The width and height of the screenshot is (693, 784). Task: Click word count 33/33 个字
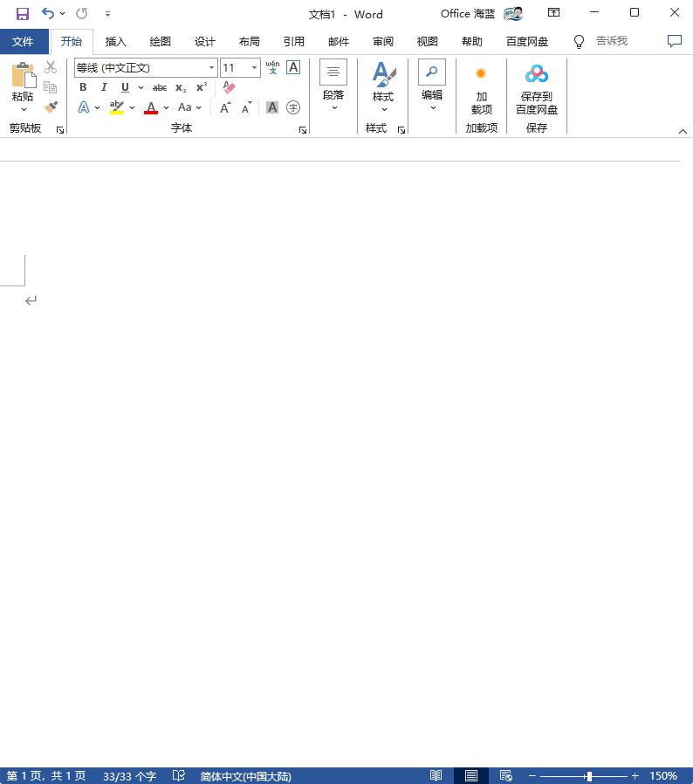pyautogui.click(x=129, y=776)
